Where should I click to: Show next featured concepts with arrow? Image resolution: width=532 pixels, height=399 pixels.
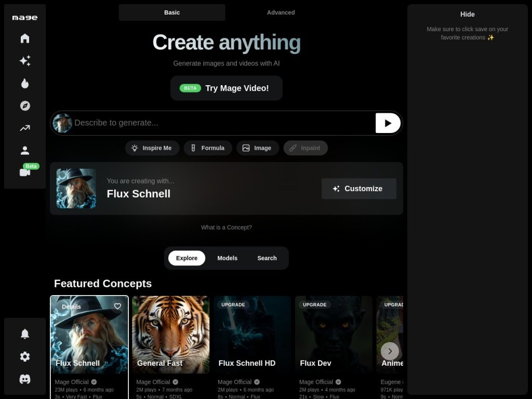point(390,351)
